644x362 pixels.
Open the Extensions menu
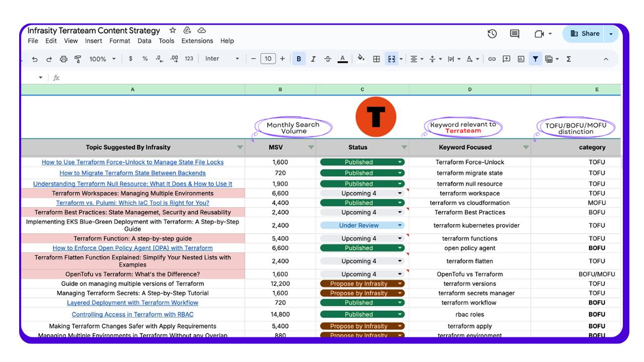197,41
